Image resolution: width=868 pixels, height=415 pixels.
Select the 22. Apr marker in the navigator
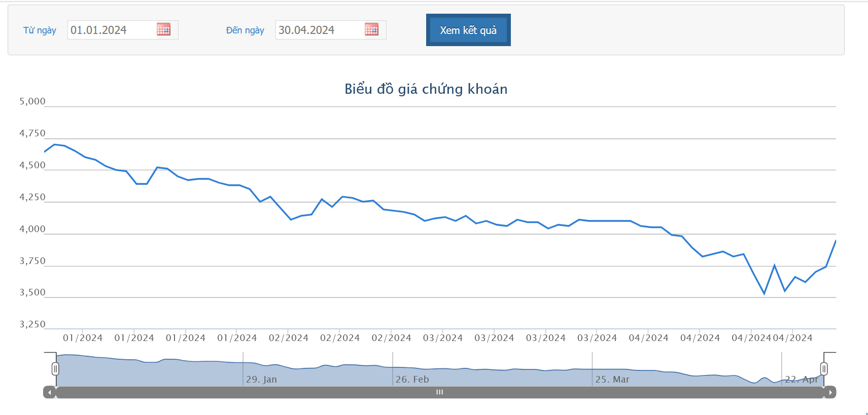pos(801,379)
